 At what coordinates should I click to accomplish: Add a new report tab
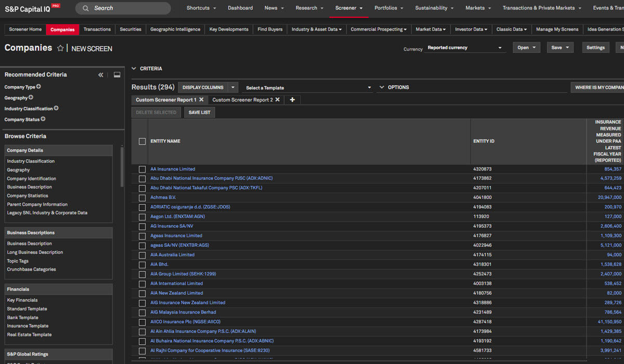pos(292,100)
